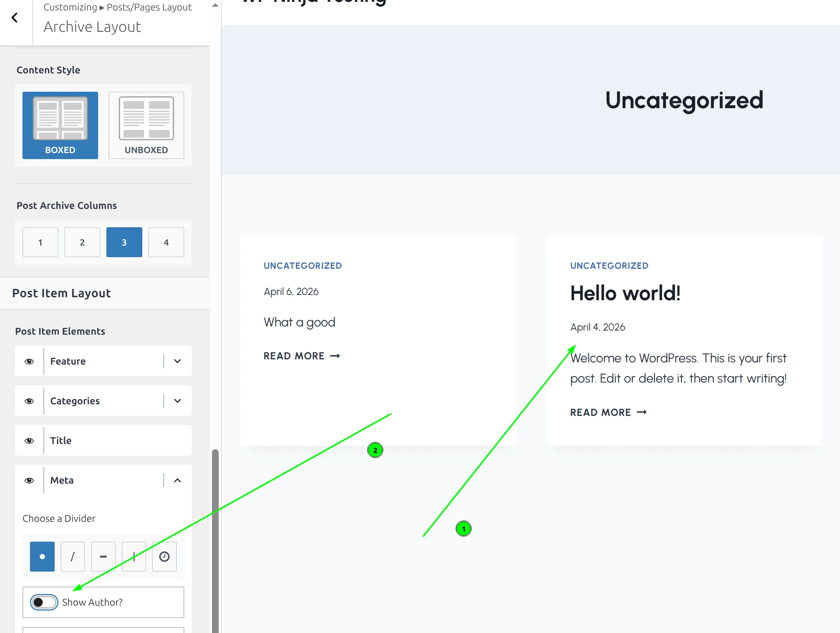The width and height of the screenshot is (840, 633).
Task: Hide the Feature element with its eye icon
Action: pos(29,361)
